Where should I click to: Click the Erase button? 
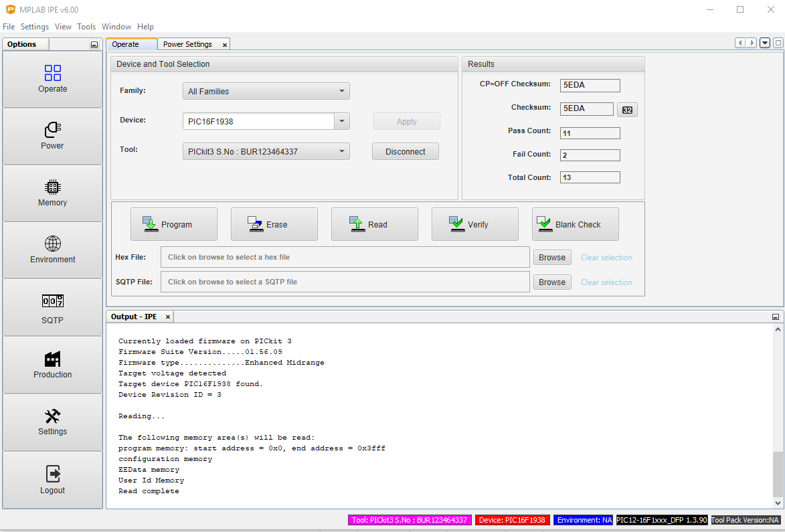(274, 224)
